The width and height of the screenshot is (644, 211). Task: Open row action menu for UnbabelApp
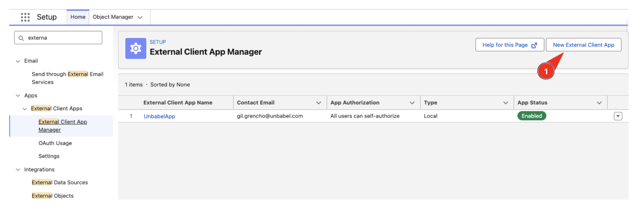618,116
